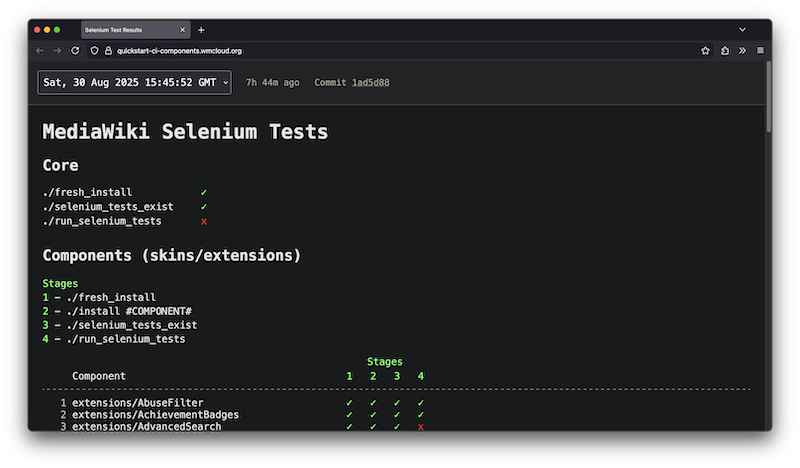The height and width of the screenshot is (468, 800).
Task: Click the stage 1 column header
Action: [349, 376]
